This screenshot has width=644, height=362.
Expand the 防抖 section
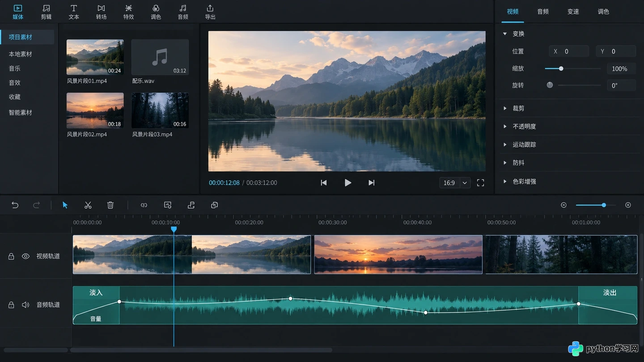point(505,163)
